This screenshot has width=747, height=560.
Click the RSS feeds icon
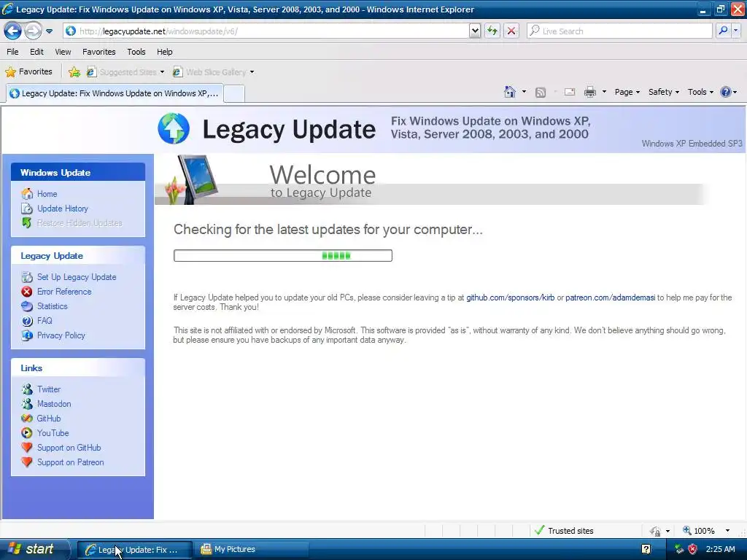click(x=541, y=93)
